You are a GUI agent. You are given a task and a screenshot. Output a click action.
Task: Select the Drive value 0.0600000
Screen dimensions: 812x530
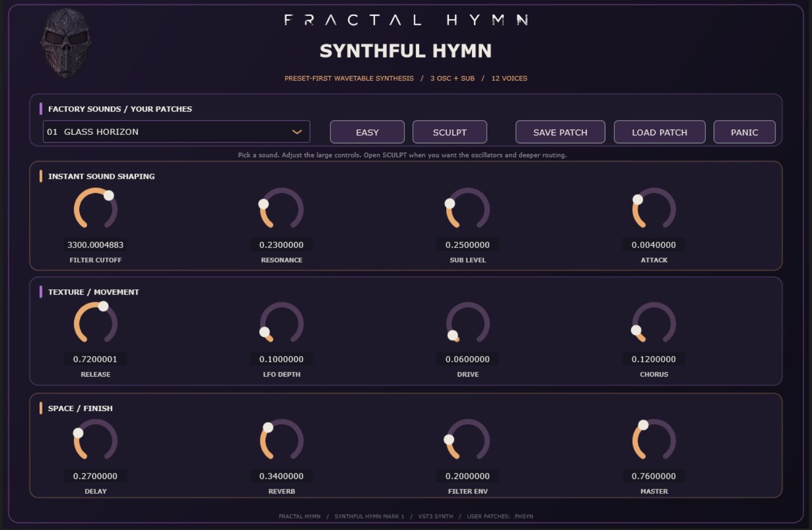click(468, 359)
